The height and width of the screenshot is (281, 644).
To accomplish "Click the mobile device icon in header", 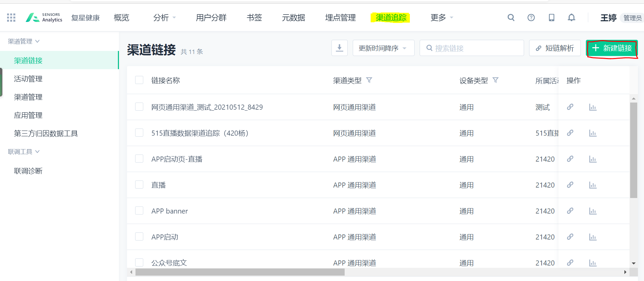I will 551,18.
